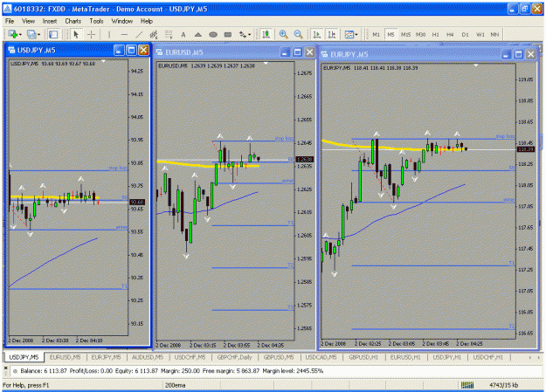
Task: Select the GBPUSD,M5 chart tab
Action: pyautogui.click(x=279, y=357)
